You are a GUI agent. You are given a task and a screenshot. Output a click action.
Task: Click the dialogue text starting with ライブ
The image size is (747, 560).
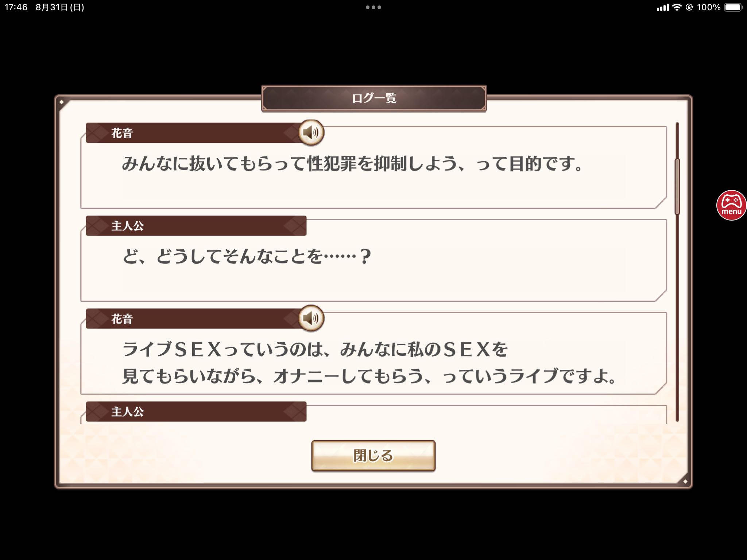point(369,363)
